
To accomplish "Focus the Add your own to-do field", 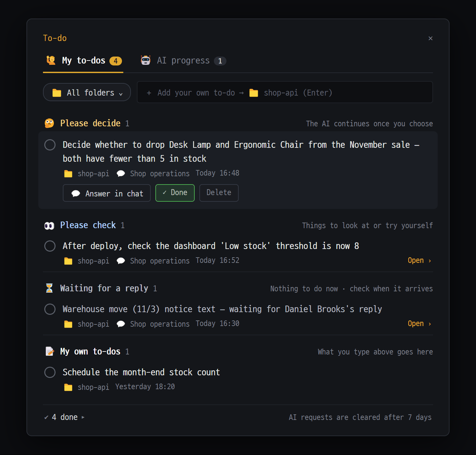I will pos(285,92).
